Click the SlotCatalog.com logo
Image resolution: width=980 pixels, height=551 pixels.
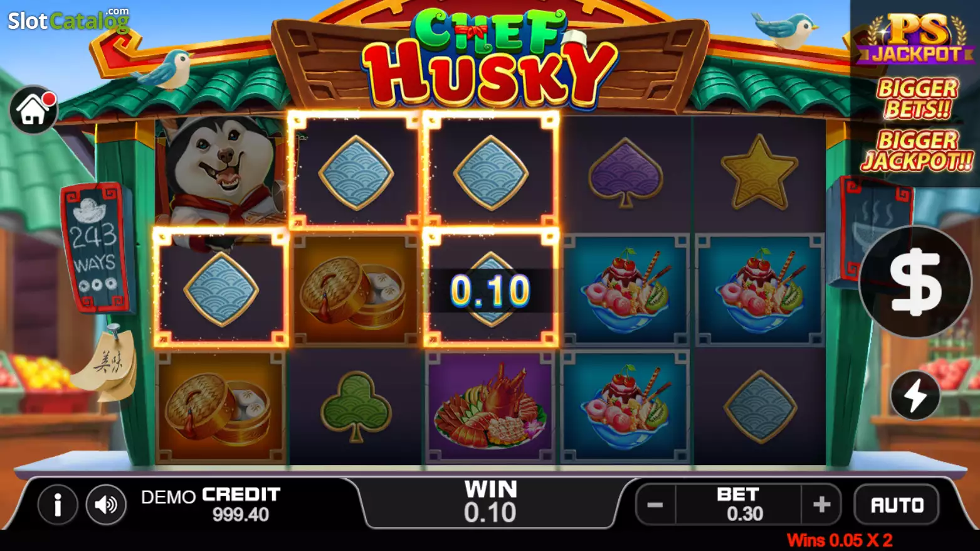68,21
